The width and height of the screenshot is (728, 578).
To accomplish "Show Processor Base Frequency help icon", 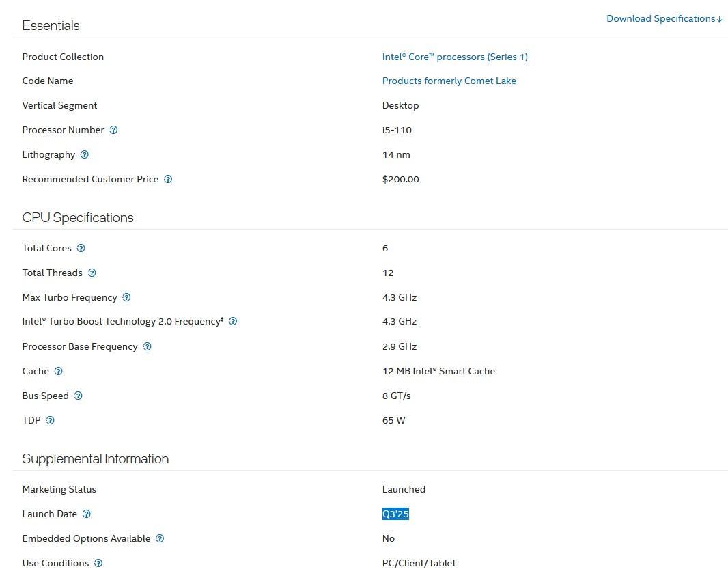I will coord(147,346).
